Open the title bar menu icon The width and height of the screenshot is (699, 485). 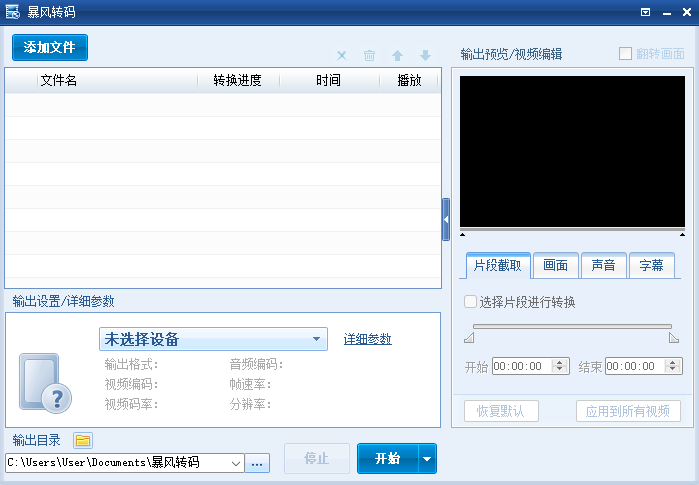tap(645, 12)
